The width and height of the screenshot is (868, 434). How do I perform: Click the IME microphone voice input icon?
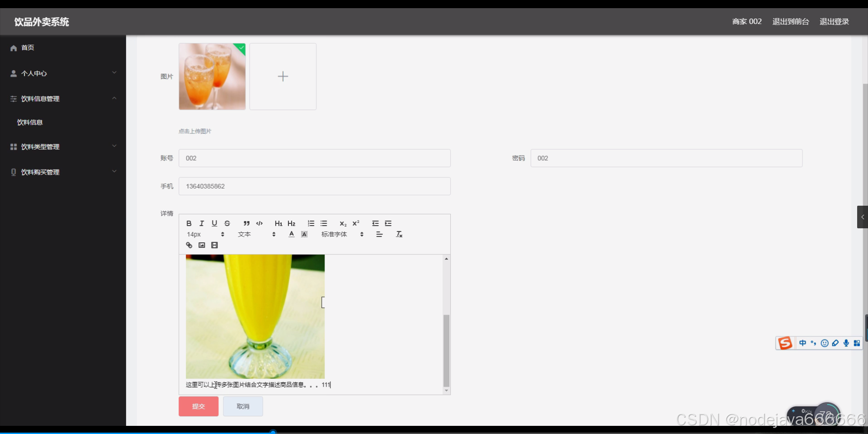pyautogui.click(x=846, y=343)
